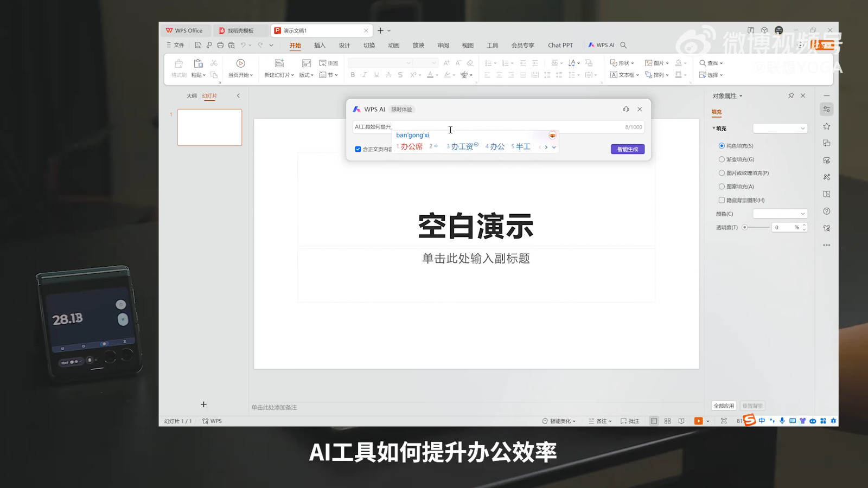Click the 当页开始 play-from-current-slide icon
Viewport: 868px width, 488px height.
240,63
